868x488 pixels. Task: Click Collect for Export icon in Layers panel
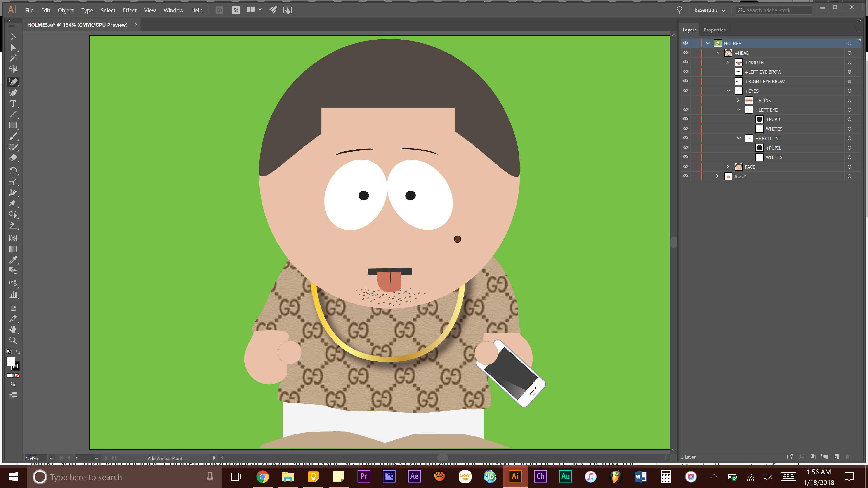[790, 456]
